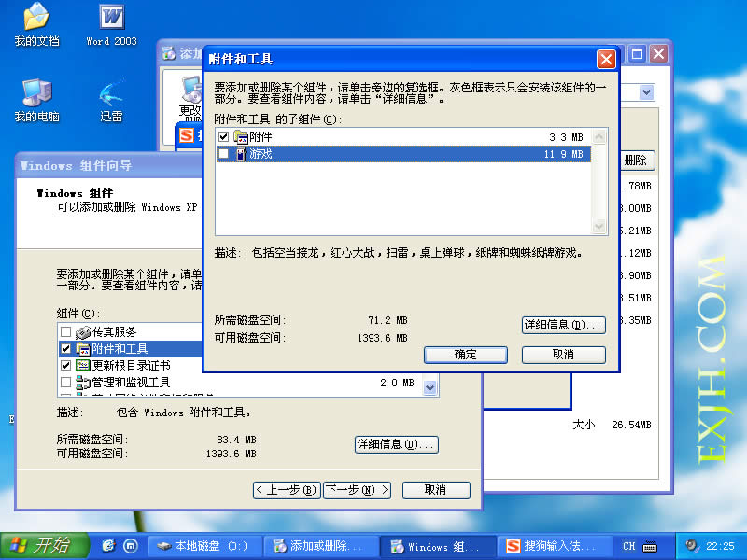Check the 附件 checkbox in subcomponent list
This screenshot has height=560, width=747.
click(x=223, y=137)
